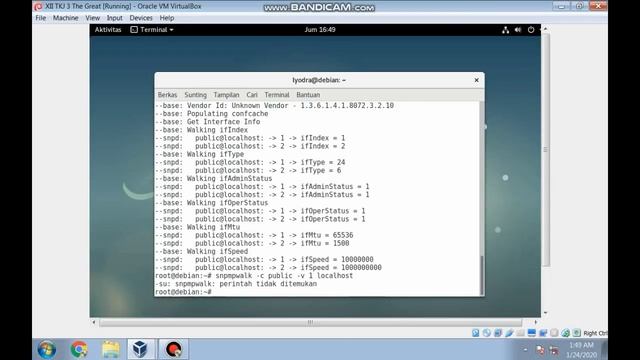Click the VirtualBox vertical scrollbar's down arrow
640x360 pixels.
click(546, 313)
